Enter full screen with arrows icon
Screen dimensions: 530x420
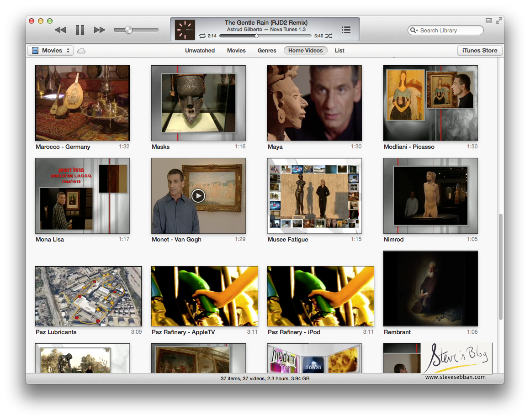(x=498, y=21)
